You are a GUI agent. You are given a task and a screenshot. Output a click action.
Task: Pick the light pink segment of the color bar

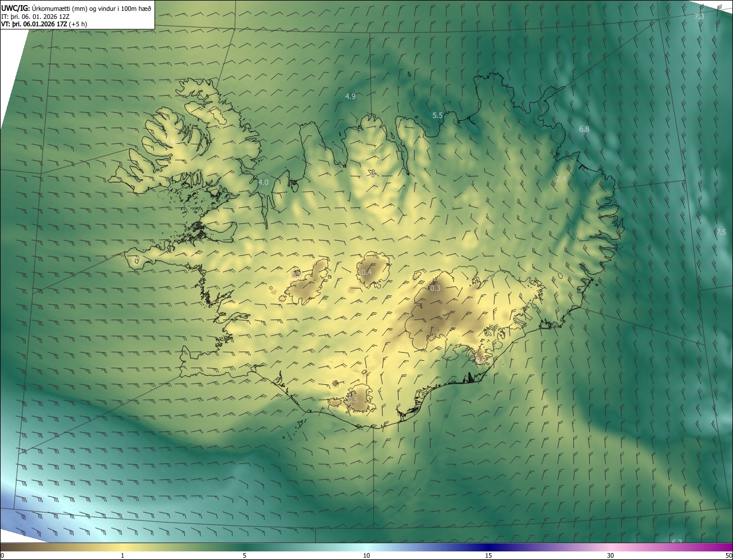click(x=610, y=547)
